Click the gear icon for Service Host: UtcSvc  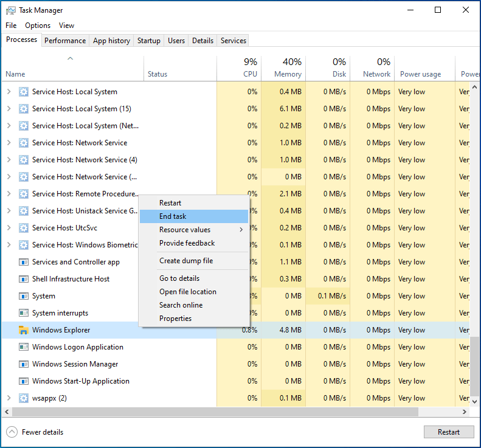click(x=24, y=228)
